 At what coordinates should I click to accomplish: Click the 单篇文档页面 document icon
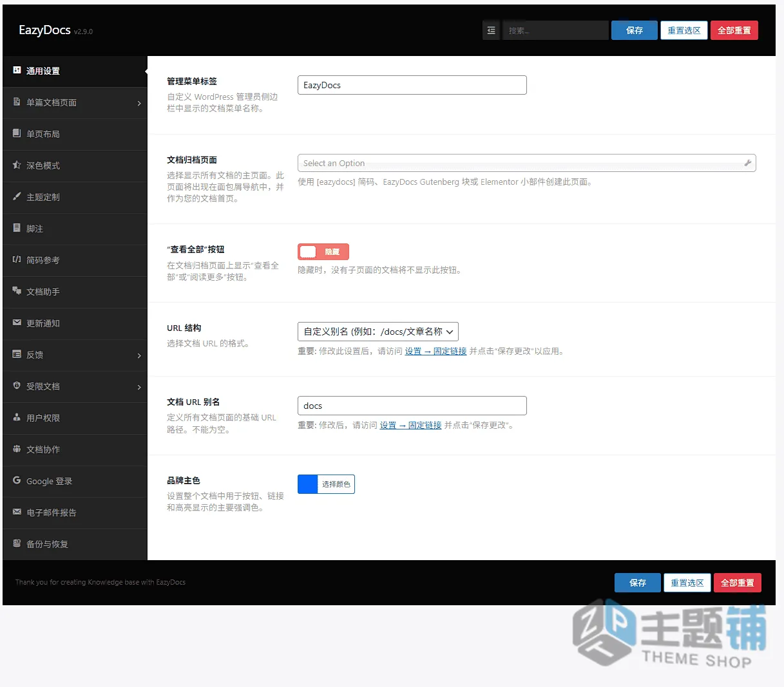click(17, 102)
